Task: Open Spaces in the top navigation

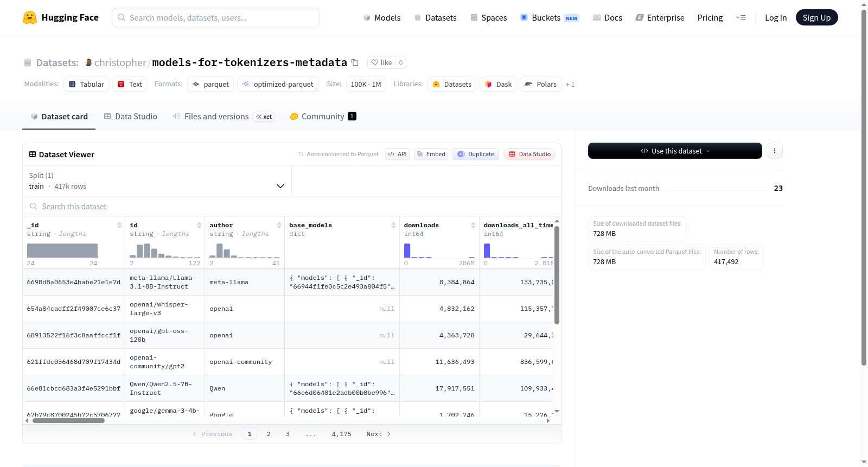Action: click(489, 17)
